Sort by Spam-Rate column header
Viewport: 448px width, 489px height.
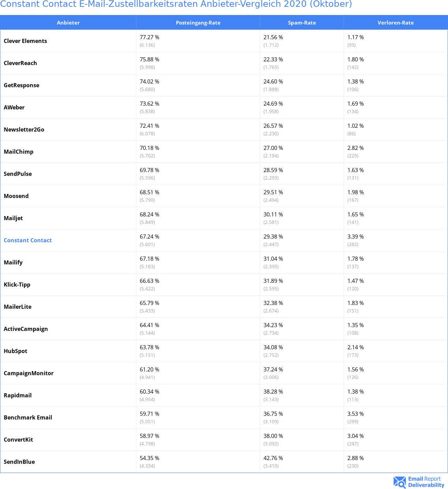tap(302, 22)
